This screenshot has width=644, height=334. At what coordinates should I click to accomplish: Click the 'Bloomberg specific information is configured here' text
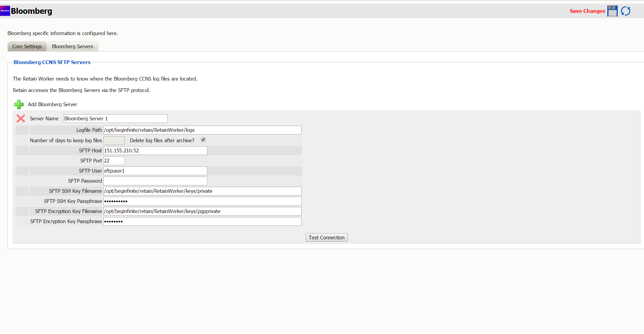coord(63,33)
